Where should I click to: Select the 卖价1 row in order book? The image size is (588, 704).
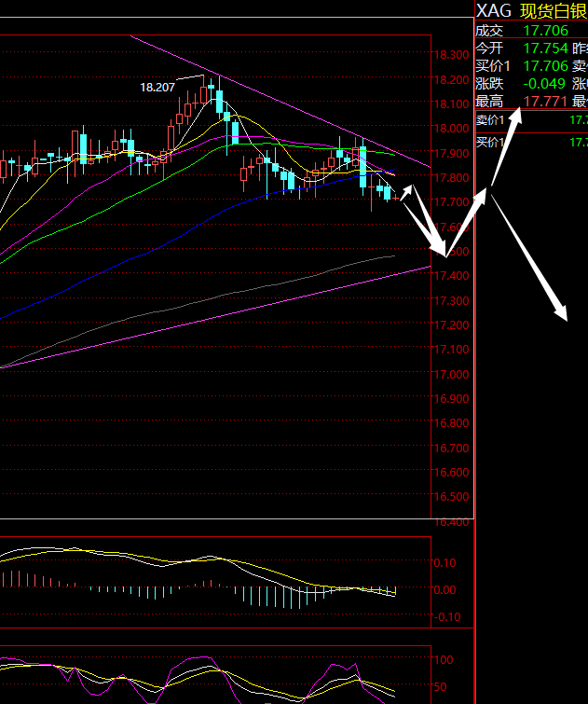pos(531,120)
